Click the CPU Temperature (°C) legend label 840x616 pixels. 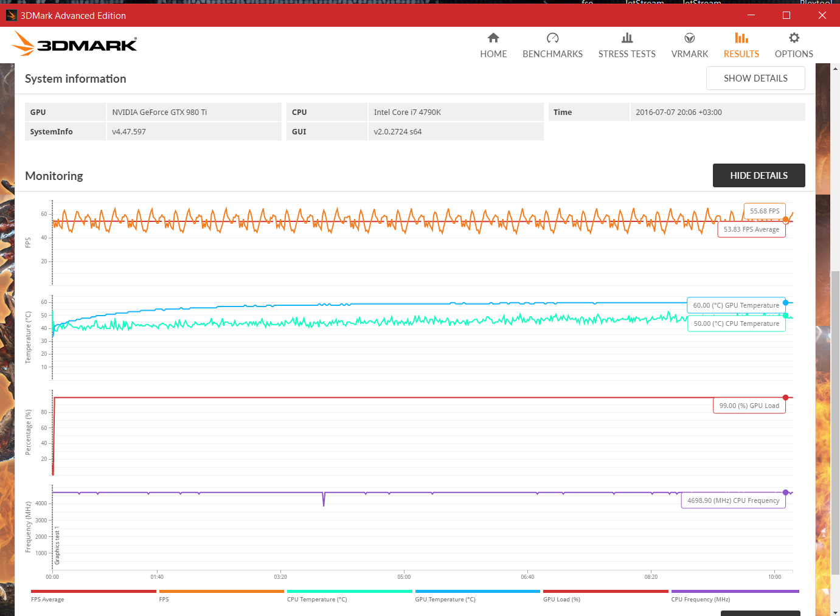[x=317, y=600]
